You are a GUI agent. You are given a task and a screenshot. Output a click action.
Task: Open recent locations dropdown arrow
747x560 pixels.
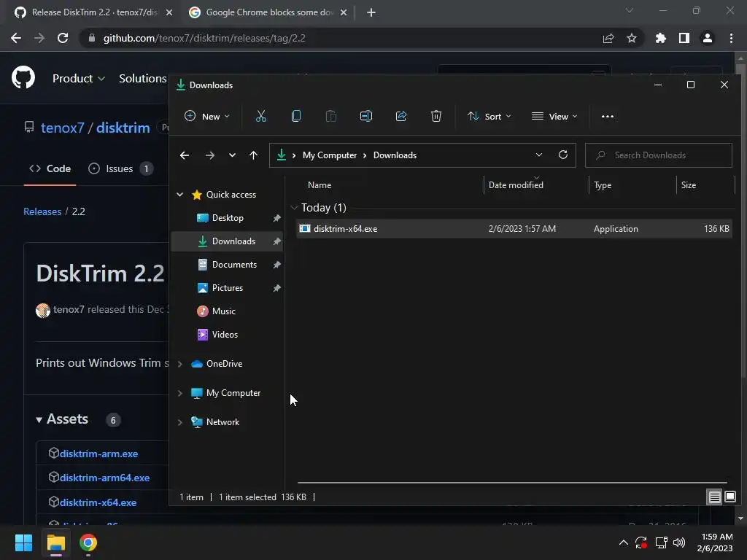pyautogui.click(x=232, y=155)
